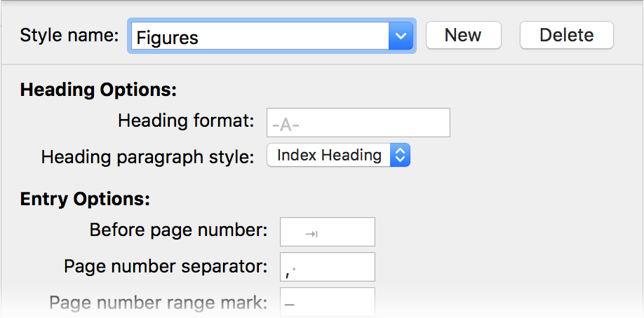Click the Before page number label
Viewport: 644px width, 318px height.
[x=178, y=230]
